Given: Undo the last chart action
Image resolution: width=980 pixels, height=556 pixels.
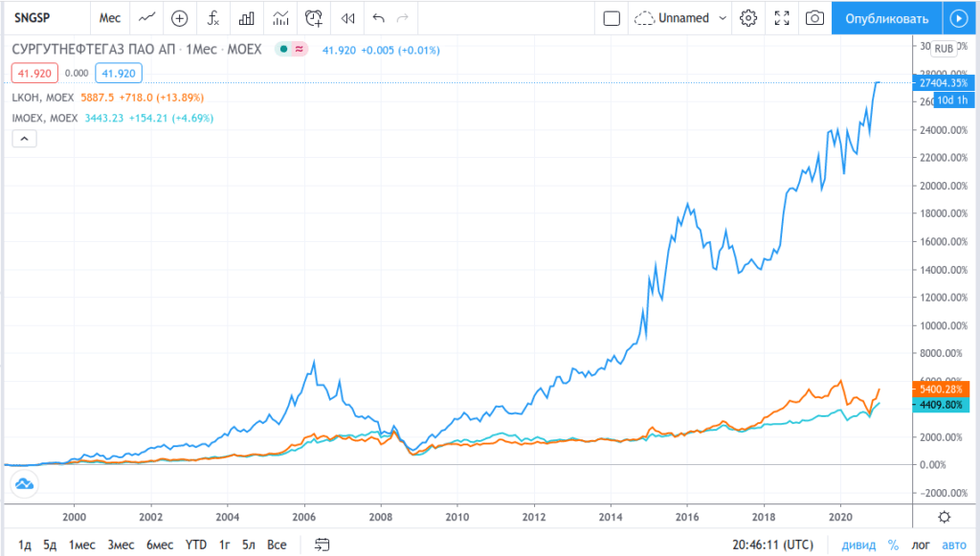Looking at the screenshot, I should pos(378,17).
